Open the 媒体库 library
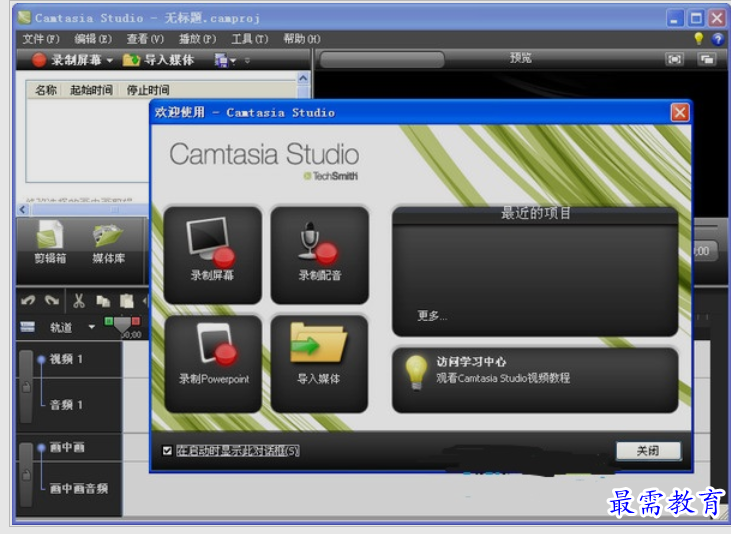The width and height of the screenshot is (731, 534). pos(107,246)
